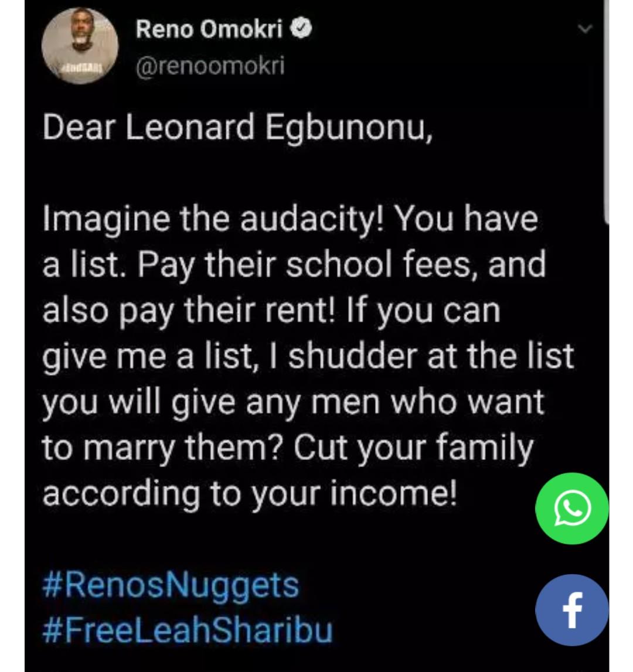The image size is (633, 672).
Task: Share the tweet via WhatsApp icon
Action: [x=572, y=509]
